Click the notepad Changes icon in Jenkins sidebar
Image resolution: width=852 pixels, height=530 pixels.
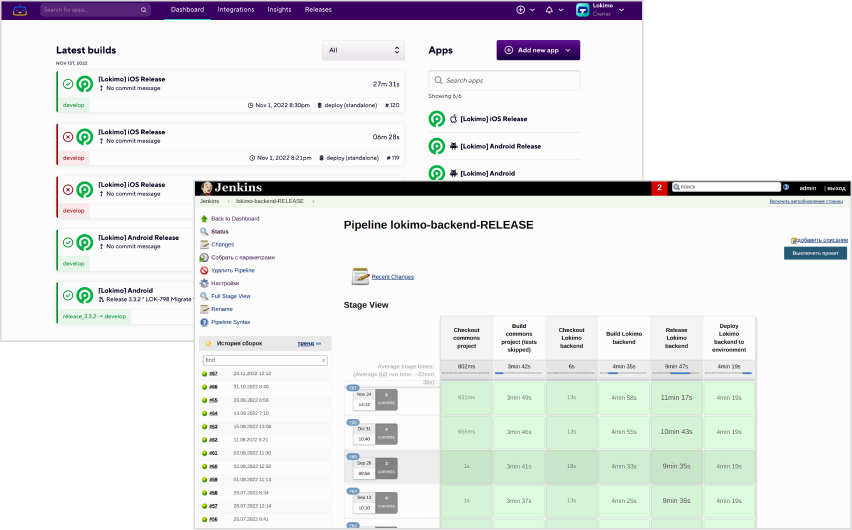coord(204,245)
